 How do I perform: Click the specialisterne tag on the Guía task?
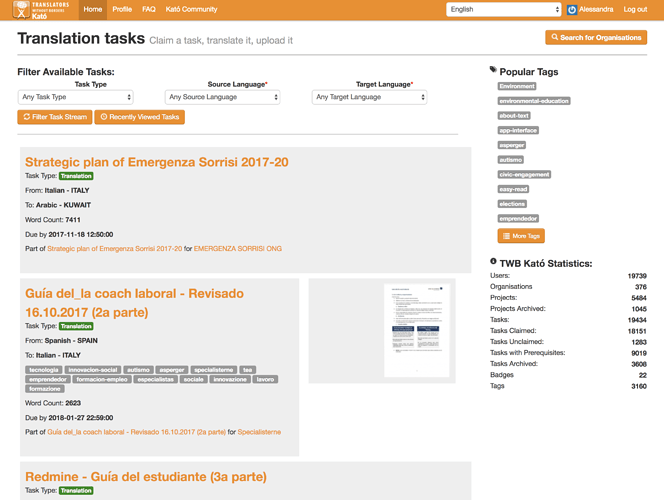click(214, 370)
